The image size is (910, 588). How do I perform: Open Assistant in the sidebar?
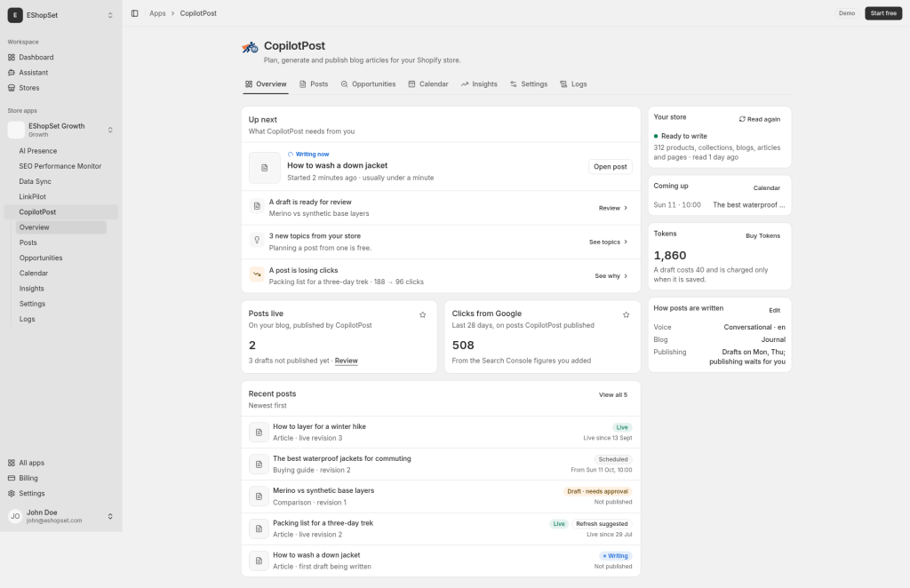pos(61,73)
